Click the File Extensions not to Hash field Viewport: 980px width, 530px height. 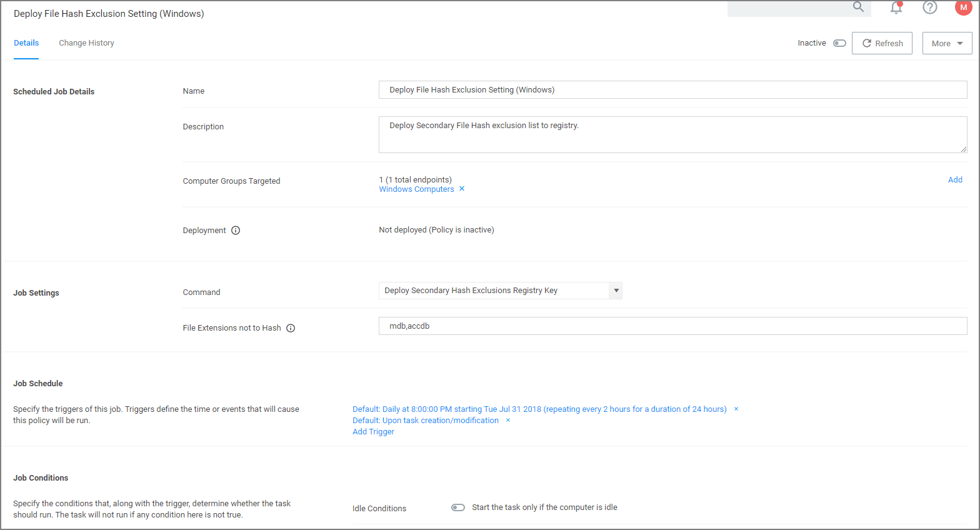coord(672,326)
